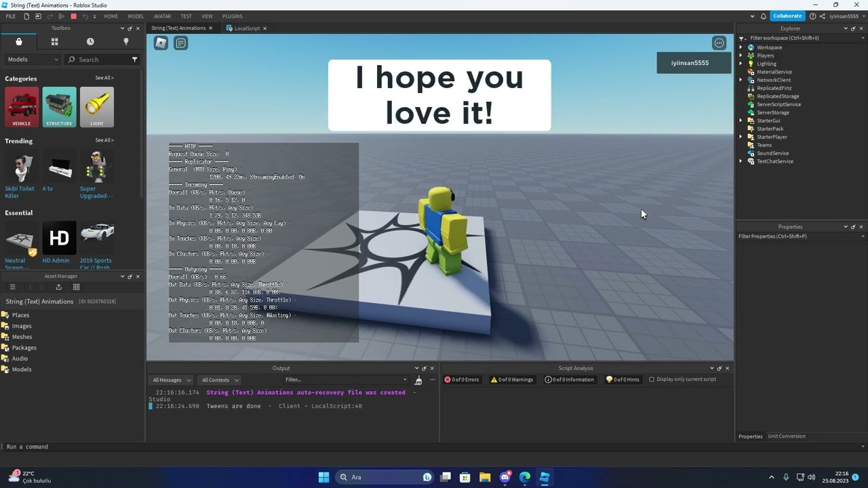This screenshot has width=868, height=488.
Task: Switch to the MODEL ribbon tab
Action: coord(136,16)
